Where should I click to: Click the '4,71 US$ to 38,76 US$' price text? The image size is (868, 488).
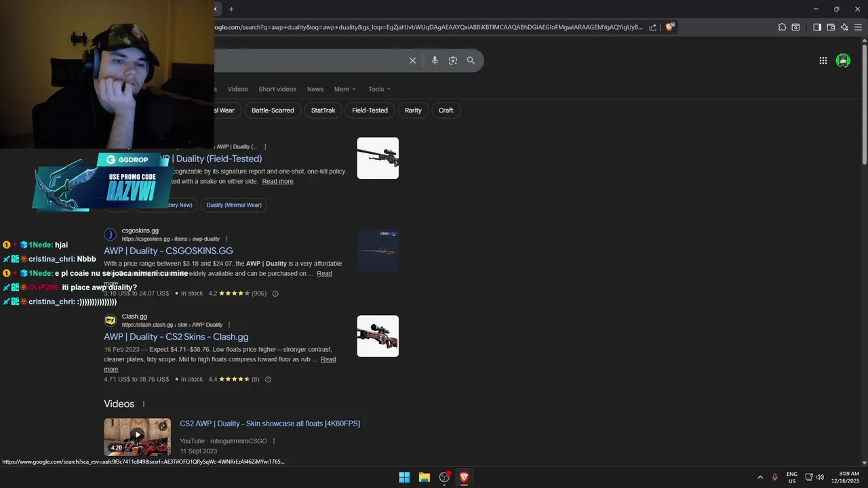(136, 380)
